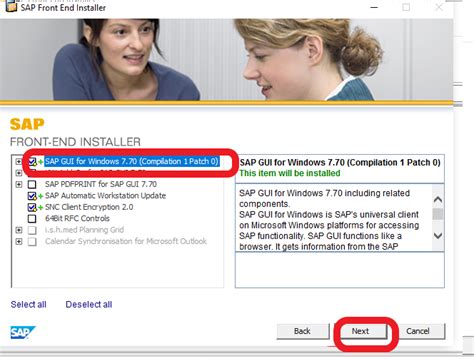474x361 pixels.
Task: Click the bold SAP GUI for Windows 7.70 heading
Action: tap(340, 163)
